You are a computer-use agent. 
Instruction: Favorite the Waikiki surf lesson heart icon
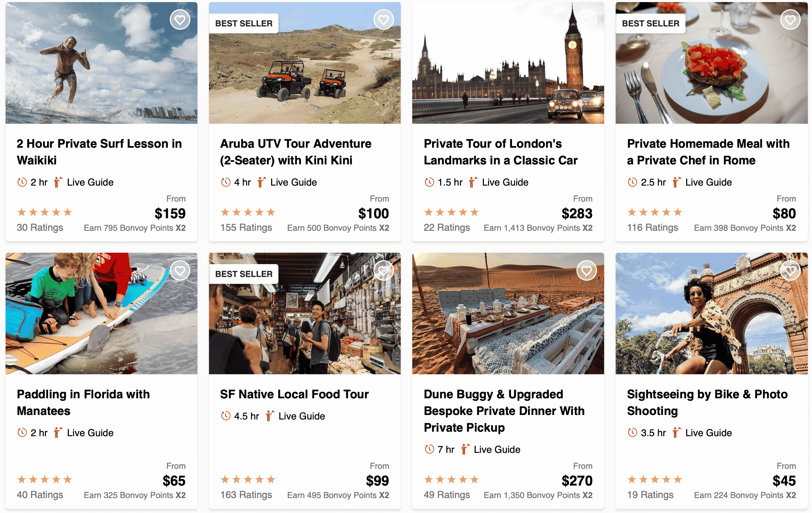[x=180, y=20]
